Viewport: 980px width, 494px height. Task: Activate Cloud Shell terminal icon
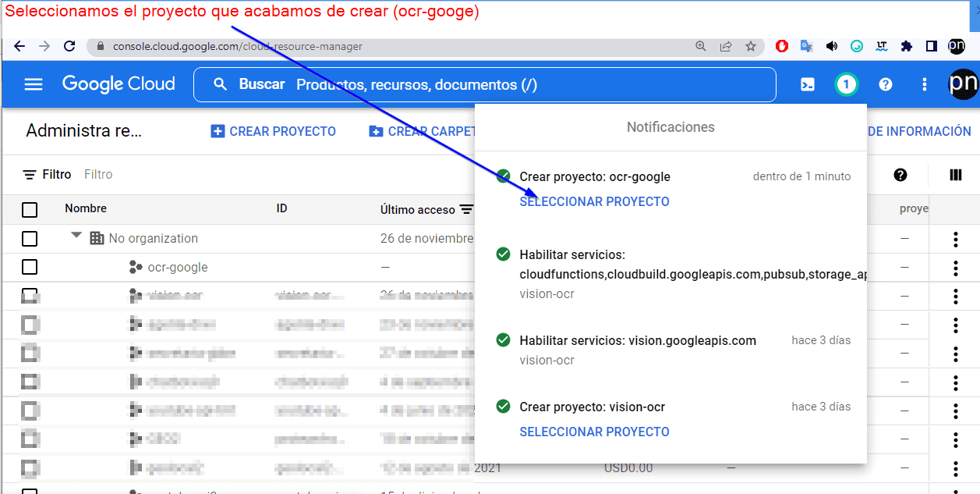tap(808, 84)
